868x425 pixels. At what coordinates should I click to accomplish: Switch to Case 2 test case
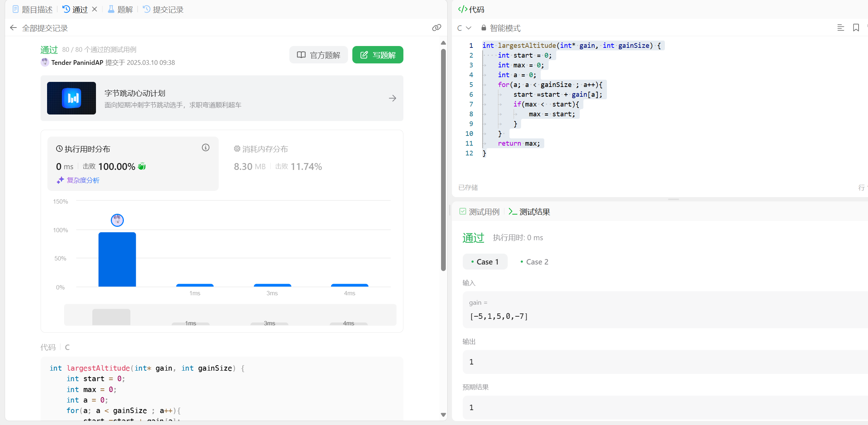click(x=534, y=262)
